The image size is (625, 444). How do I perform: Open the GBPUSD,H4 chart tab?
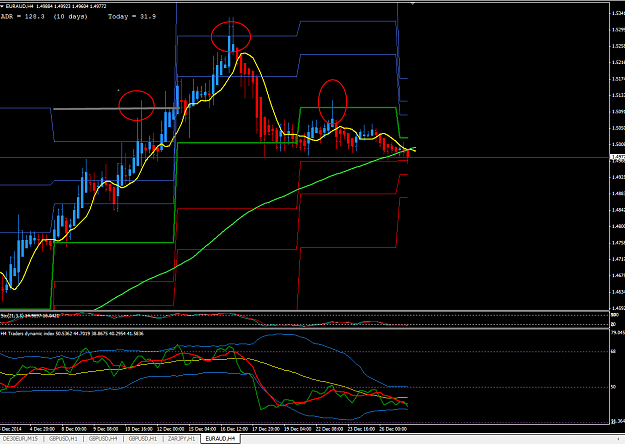point(102,439)
